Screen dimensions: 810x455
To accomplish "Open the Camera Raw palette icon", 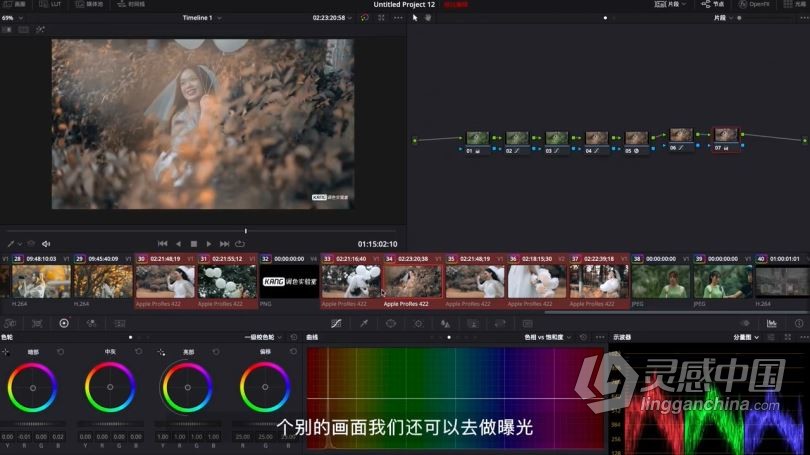I will 10,323.
